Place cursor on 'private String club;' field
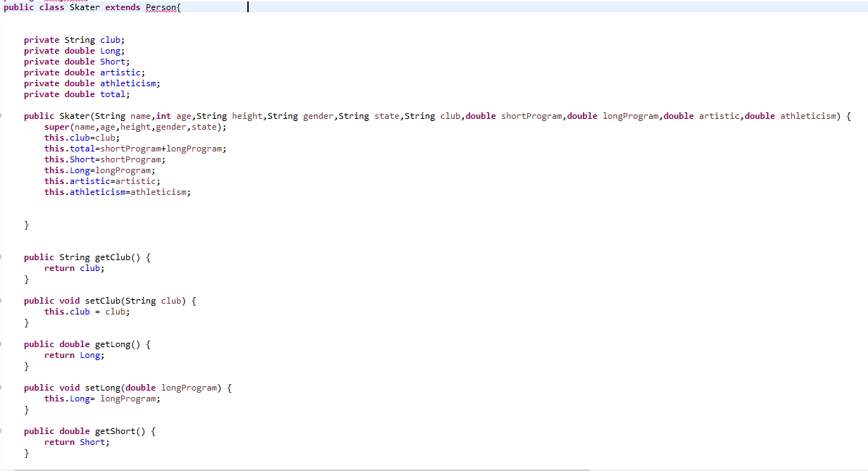This screenshot has height=471, width=868. click(x=74, y=40)
